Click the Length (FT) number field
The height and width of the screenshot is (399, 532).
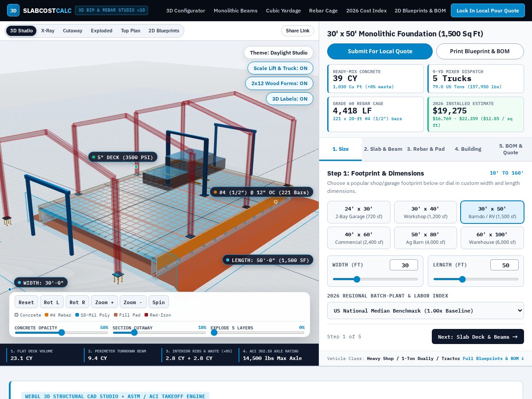point(505,265)
